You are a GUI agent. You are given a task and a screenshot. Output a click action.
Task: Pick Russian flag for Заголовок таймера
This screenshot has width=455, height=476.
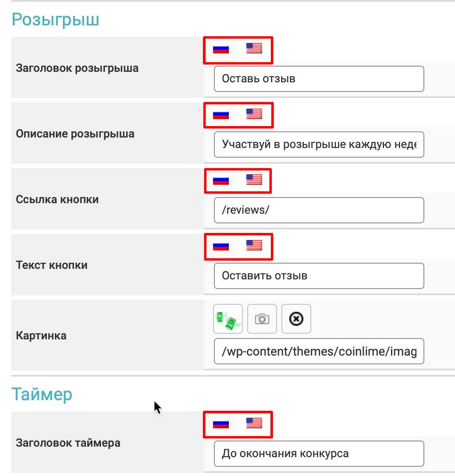221,424
